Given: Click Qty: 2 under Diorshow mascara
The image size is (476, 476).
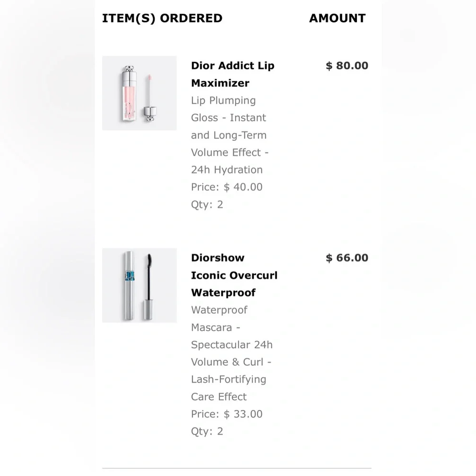Looking at the screenshot, I should tap(207, 432).
